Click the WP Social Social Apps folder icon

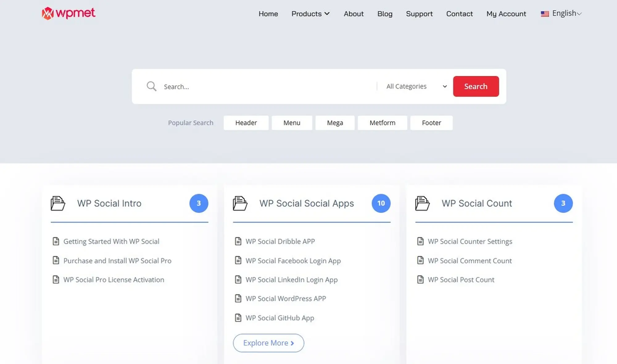click(240, 203)
